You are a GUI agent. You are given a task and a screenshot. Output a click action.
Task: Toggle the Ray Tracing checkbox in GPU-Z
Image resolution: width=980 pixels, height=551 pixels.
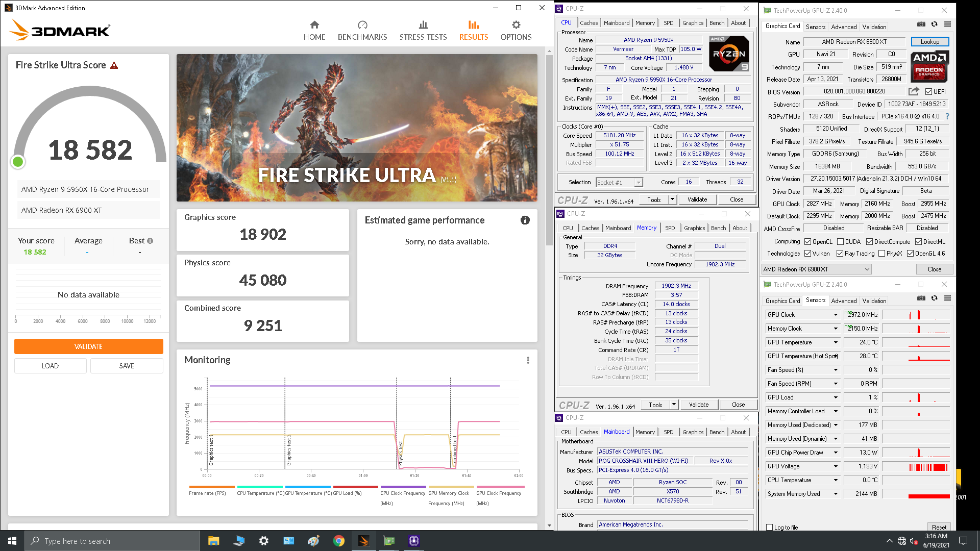[840, 254]
